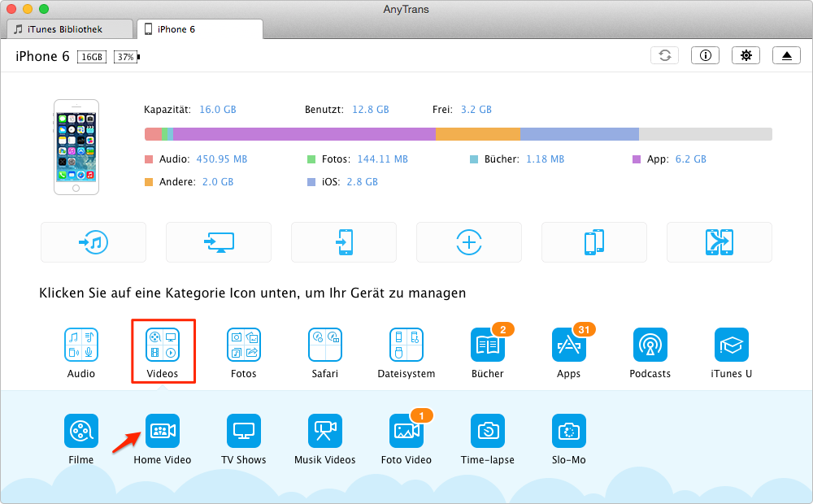This screenshot has height=504, width=813.
Task: Select the Filme subcategory
Action: tap(80, 431)
